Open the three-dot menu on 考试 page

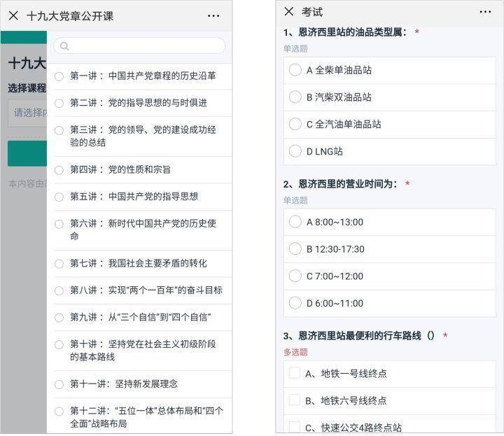point(485,11)
